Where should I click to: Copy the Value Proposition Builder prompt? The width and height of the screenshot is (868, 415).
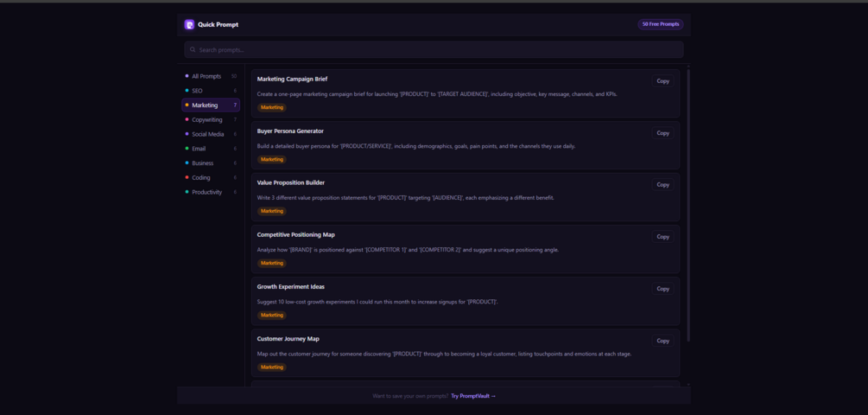(x=662, y=184)
